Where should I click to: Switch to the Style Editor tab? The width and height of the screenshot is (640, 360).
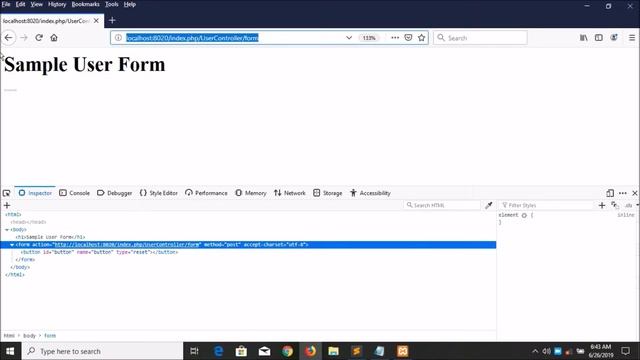click(159, 193)
